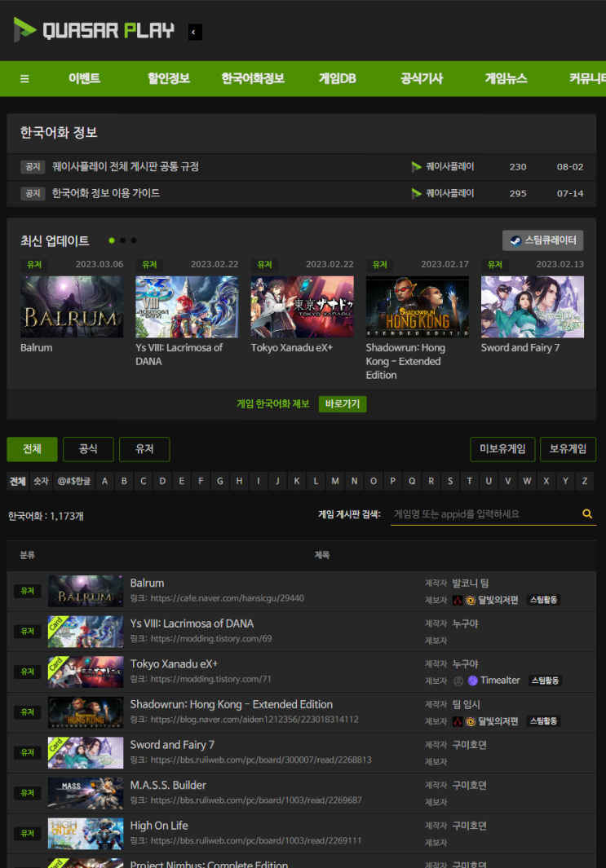Image resolution: width=606 pixels, height=868 pixels.
Task: Open notice 퀘이사플레이 전체 게시판 공통 규정
Action: pyautogui.click(x=125, y=166)
